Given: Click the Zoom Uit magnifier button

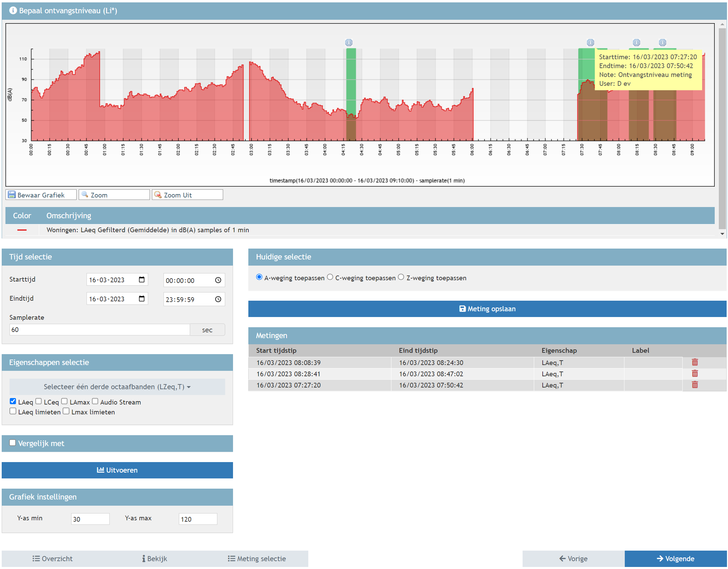Looking at the screenshot, I should tap(187, 195).
